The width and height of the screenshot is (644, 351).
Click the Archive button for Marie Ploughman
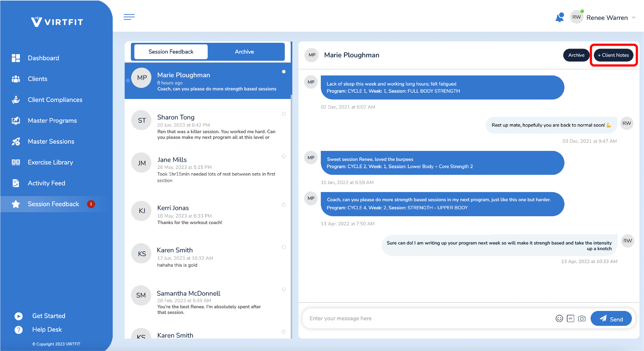pos(576,55)
